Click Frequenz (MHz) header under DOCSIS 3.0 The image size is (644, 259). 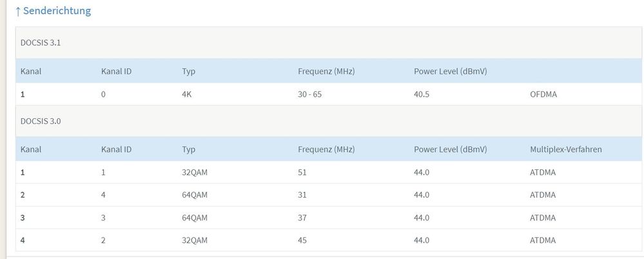(326, 149)
